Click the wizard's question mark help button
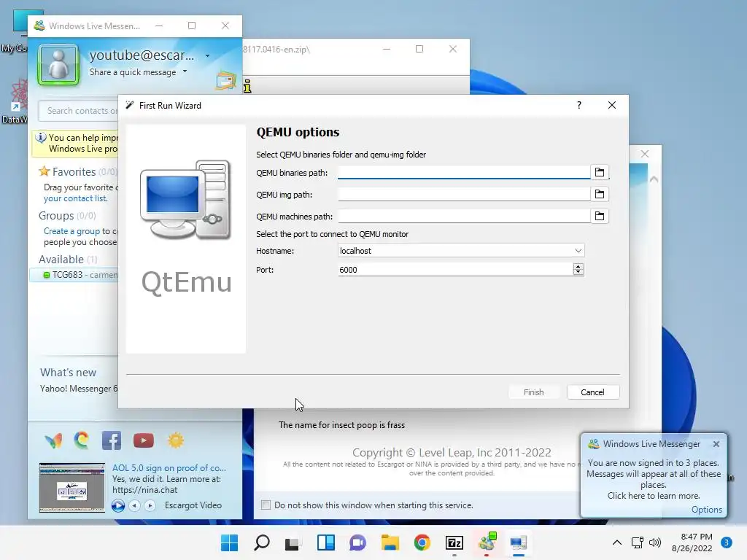 pyautogui.click(x=578, y=105)
